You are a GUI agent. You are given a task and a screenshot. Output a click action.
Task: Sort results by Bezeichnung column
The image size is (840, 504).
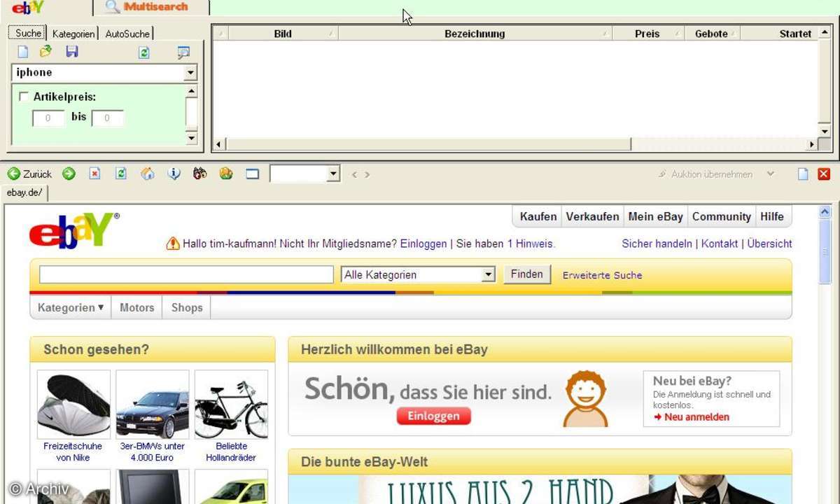point(475,34)
